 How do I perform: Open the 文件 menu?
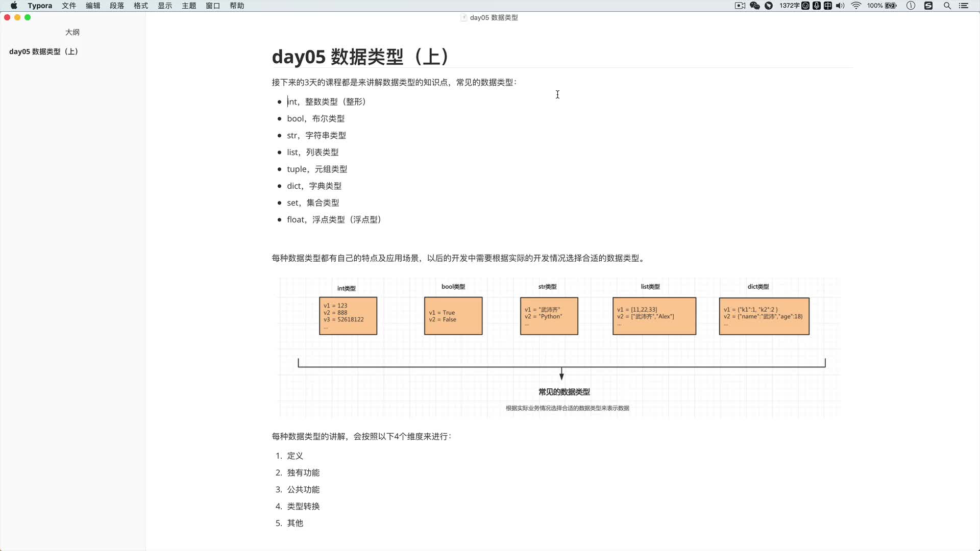69,6
